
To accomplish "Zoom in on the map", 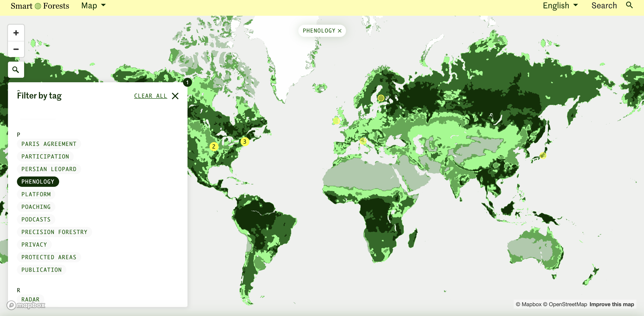I will 16,33.
